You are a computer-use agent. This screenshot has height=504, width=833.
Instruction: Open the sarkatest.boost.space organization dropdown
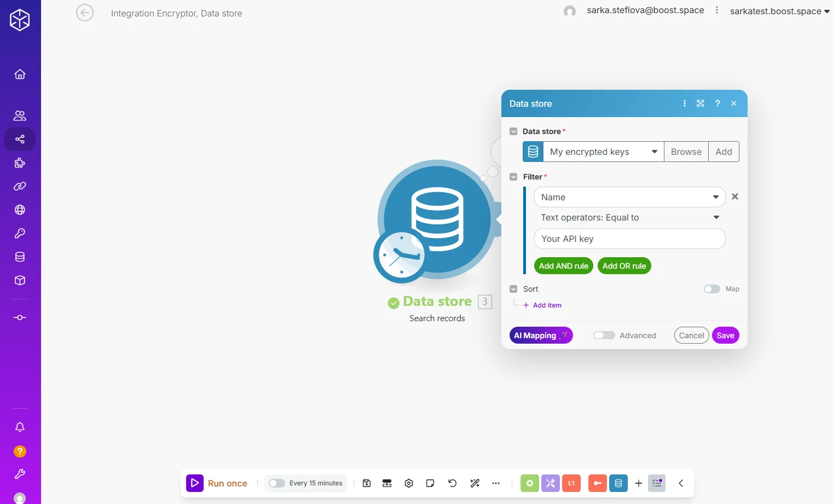pos(779,11)
